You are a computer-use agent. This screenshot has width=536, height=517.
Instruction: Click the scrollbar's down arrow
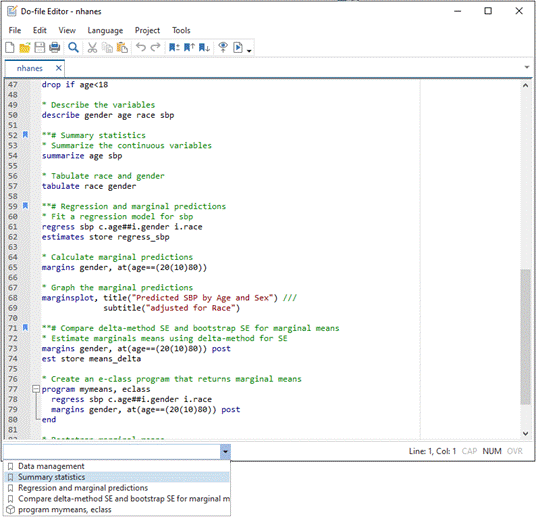pyautogui.click(x=525, y=434)
